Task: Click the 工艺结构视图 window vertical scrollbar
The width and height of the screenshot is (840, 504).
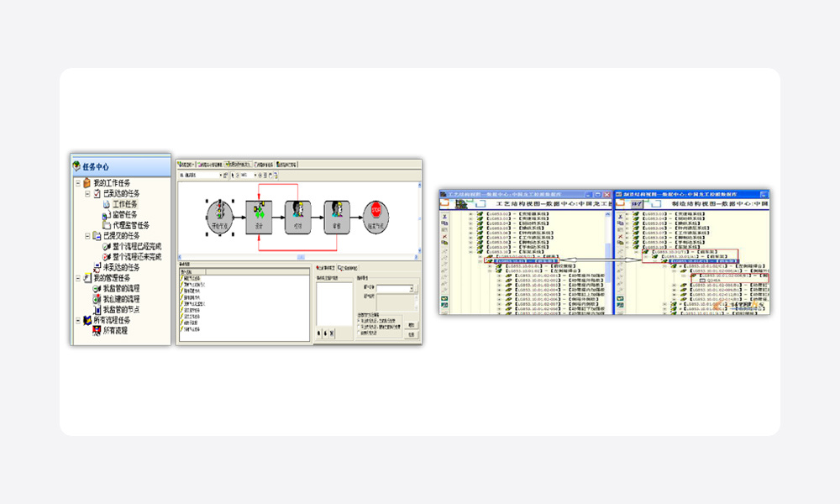Action: tap(607, 264)
